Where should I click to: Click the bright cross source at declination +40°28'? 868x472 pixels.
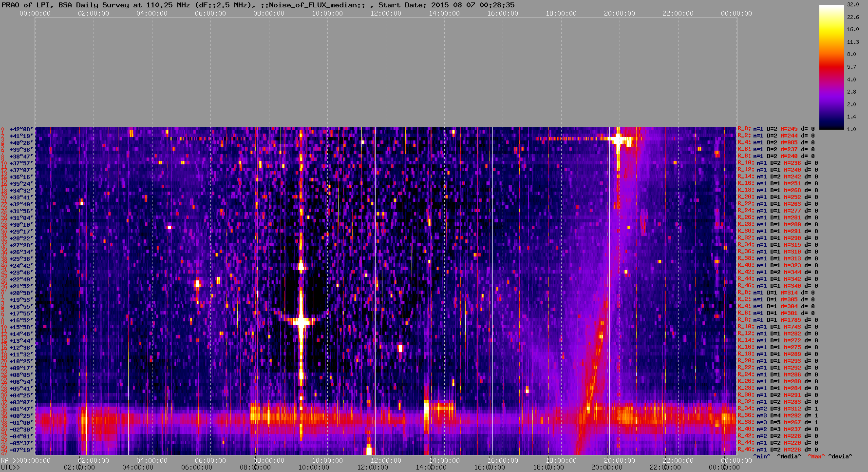pos(618,140)
